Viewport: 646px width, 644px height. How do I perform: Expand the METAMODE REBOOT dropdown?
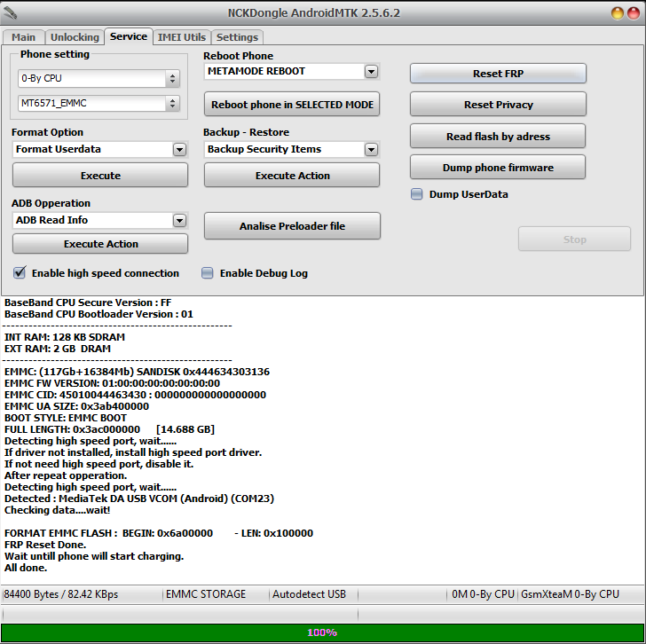[371, 71]
